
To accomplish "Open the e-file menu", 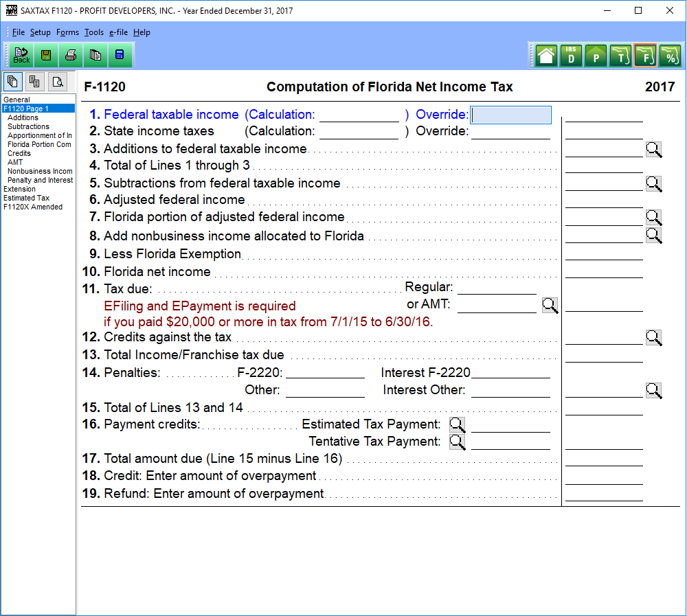I will (118, 32).
